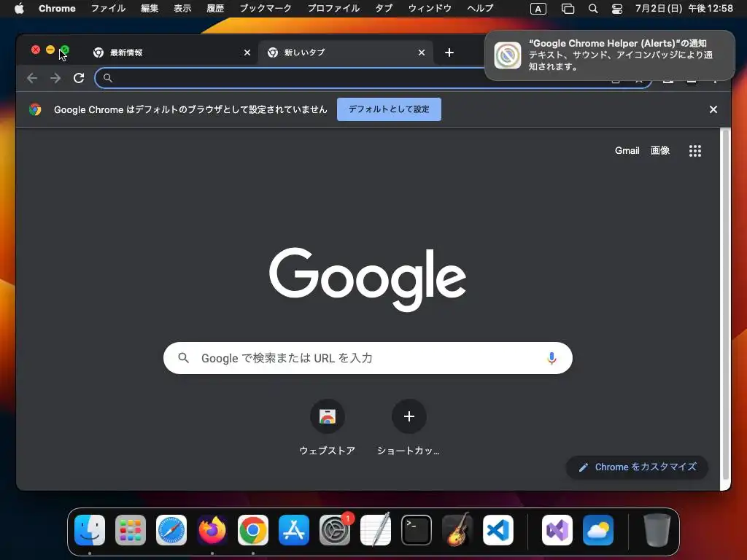Screen dimensions: 747x560
Task: Open the Google apps grid
Action: 694,151
